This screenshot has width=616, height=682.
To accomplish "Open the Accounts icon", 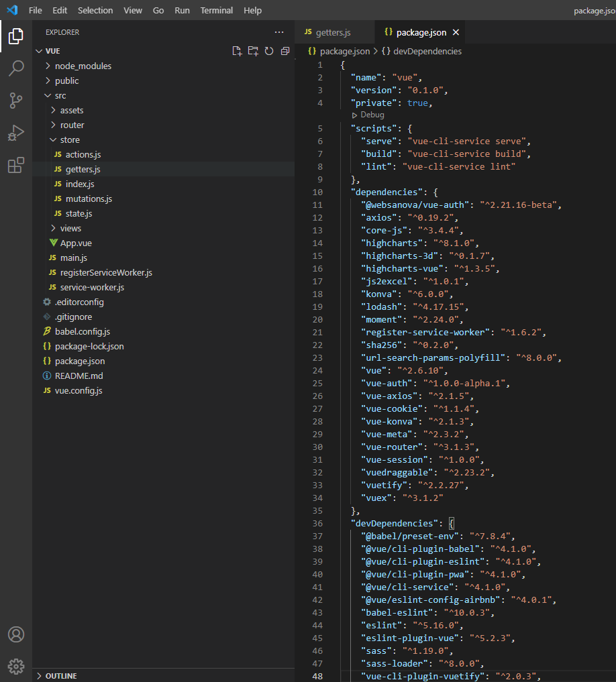I will point(16,634).
